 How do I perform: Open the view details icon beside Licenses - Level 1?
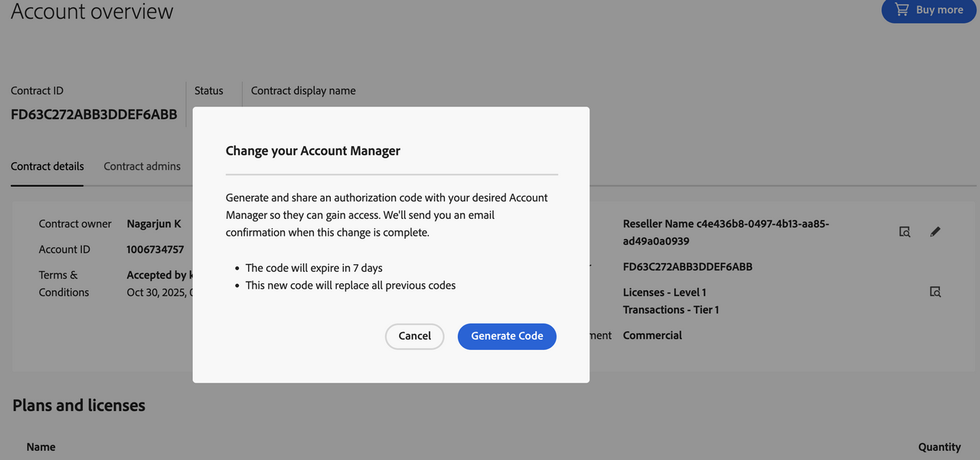pos(935,292)
